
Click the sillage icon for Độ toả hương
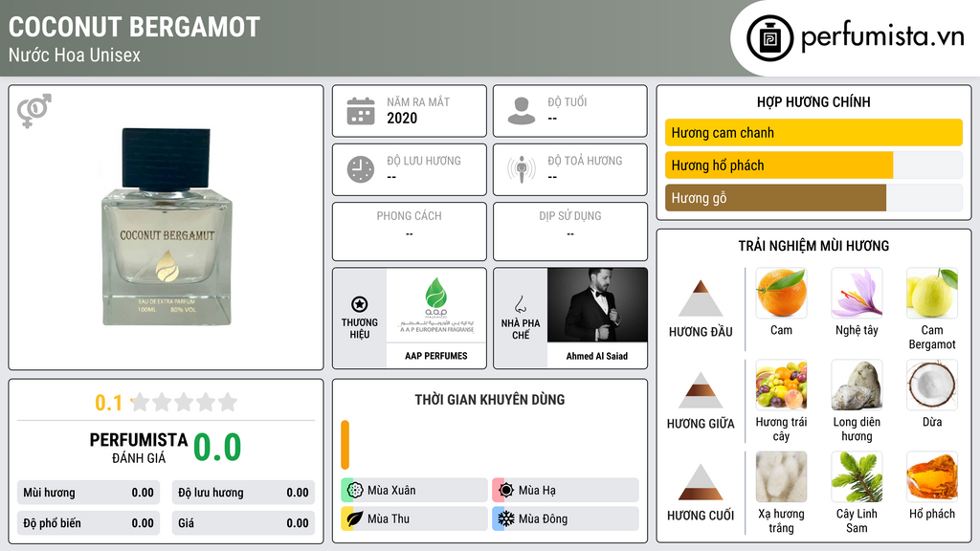tap(522, 169)
